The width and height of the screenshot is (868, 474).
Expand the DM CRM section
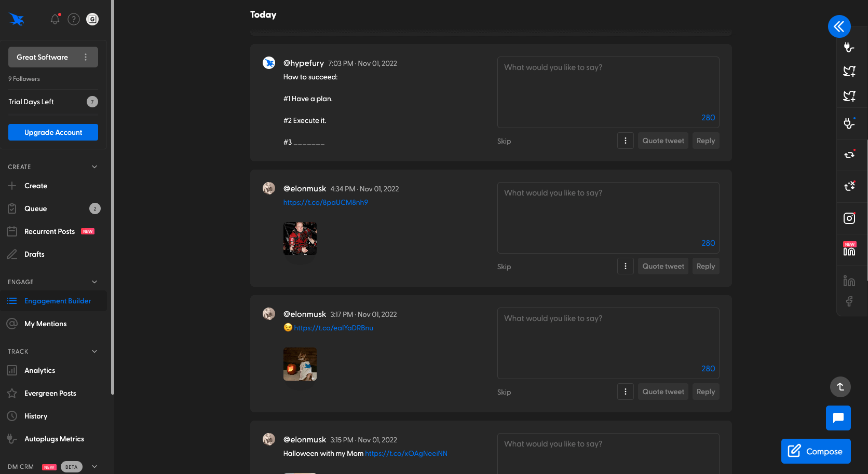(94, 466)
